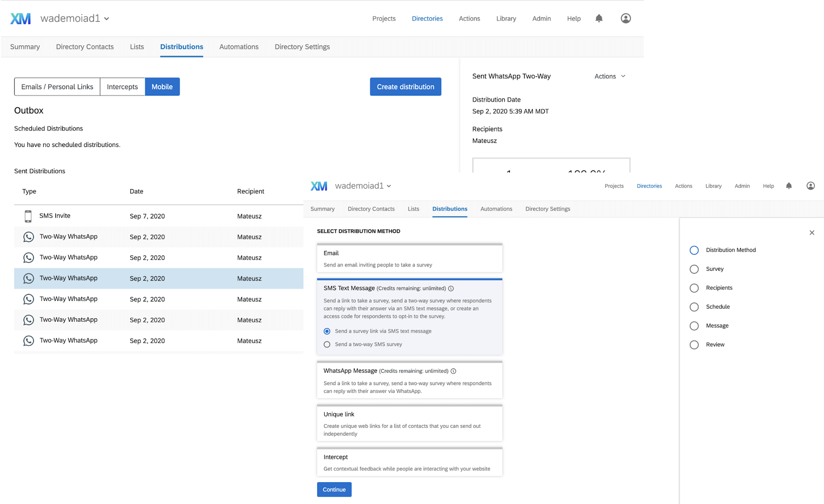Open user account icon in the back window
824x504 pixels.
point(626,18)
